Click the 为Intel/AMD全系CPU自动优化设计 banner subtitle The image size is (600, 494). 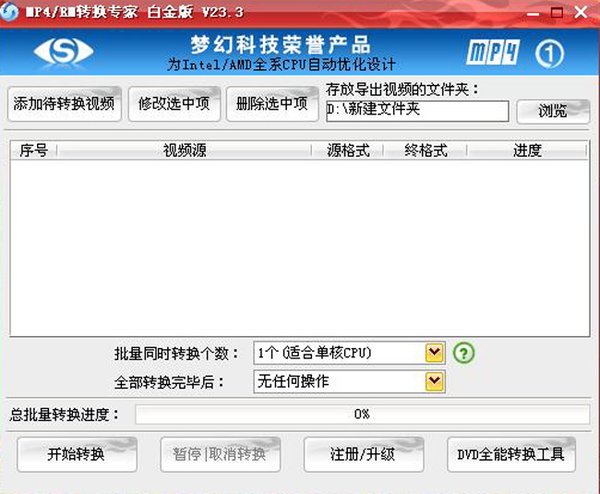point(281,64)
